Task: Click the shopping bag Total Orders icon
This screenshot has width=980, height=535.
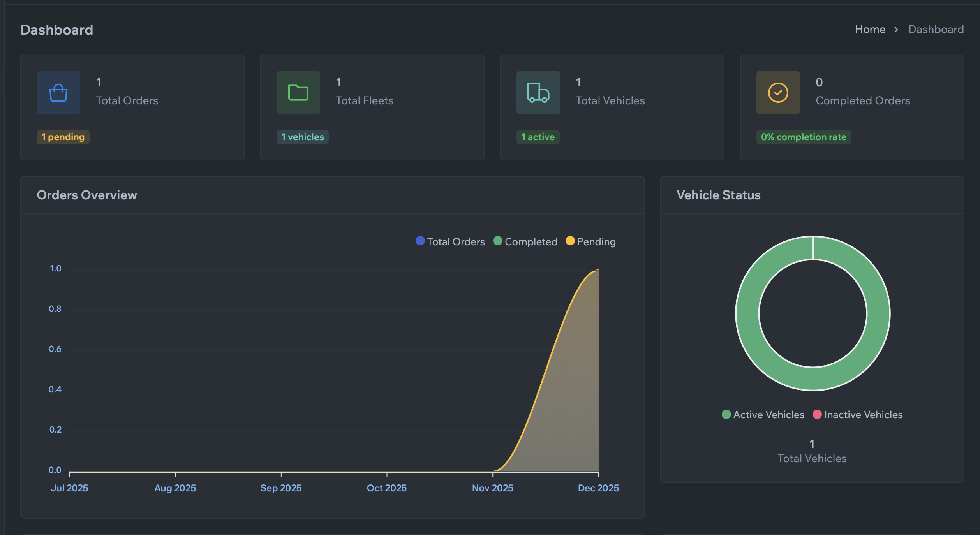Action: (58, 93)
